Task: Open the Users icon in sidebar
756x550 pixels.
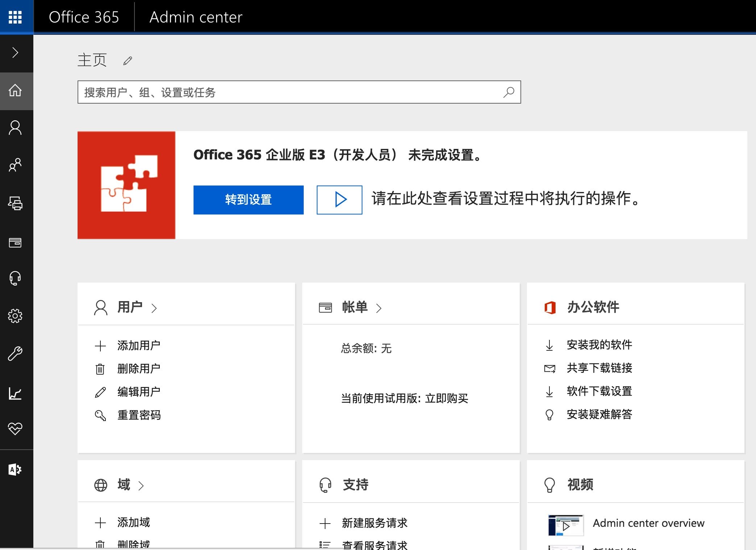Action: (x=15, y=128)
